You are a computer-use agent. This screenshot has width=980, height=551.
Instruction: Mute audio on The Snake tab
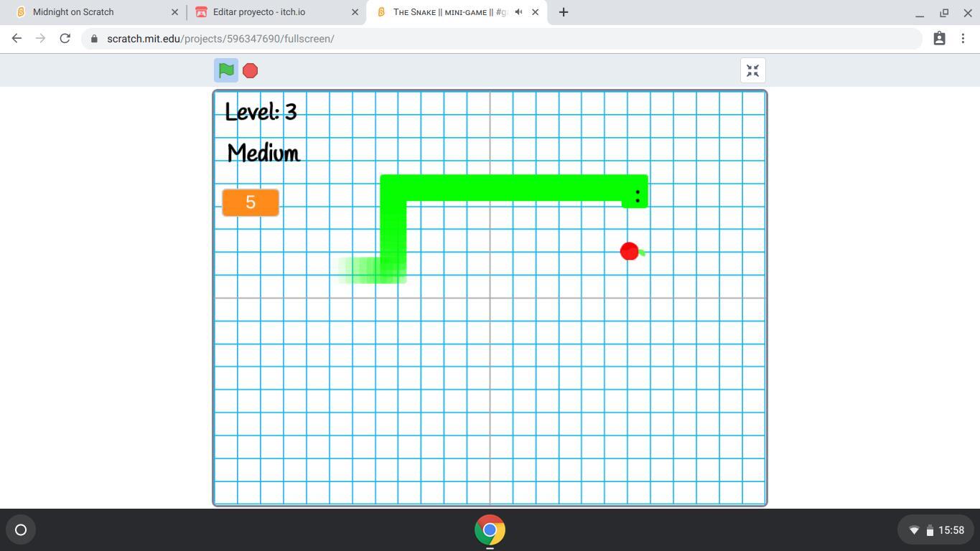[x=518, y=12]
